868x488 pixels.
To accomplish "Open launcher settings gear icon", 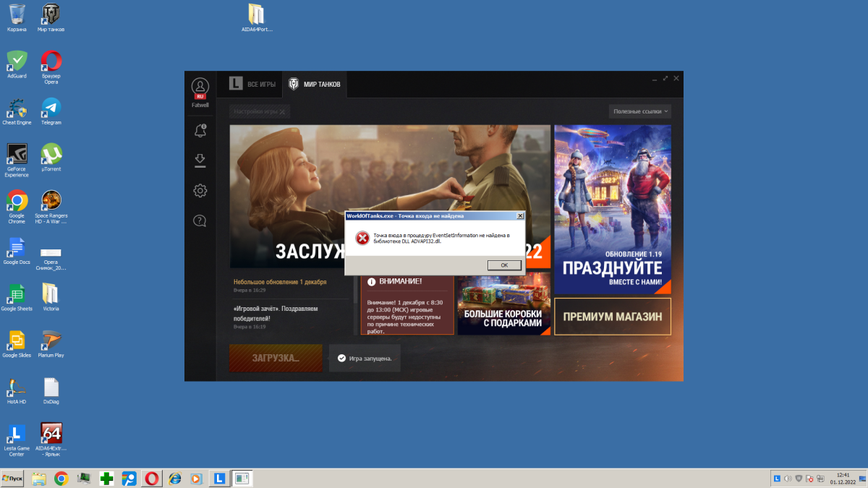I will pos(200,191).
